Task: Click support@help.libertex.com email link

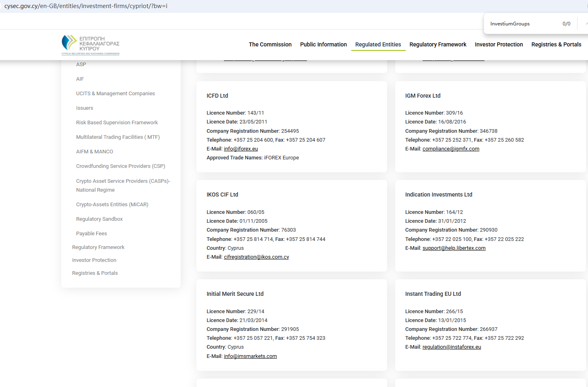Action: pyautogui.click(x=454, y=248)
